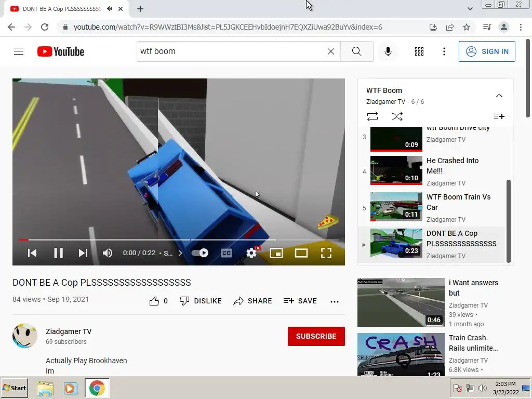Screen dimensions: 532x399
Task: Open the SHARE dialog
Action: pyautogui.click(x=252, y=301)
